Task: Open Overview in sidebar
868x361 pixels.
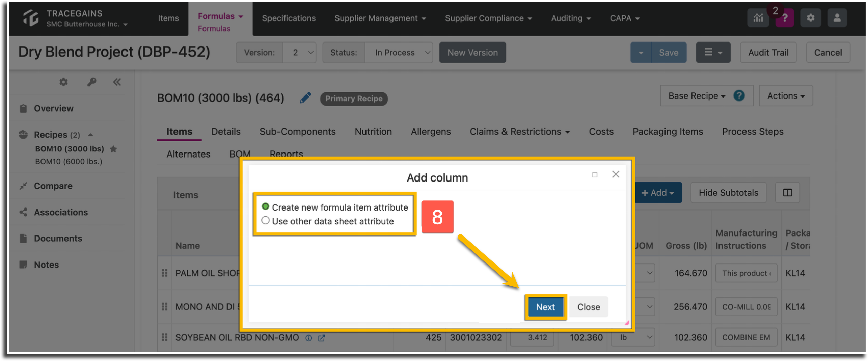Action: [x=53, y=108]
